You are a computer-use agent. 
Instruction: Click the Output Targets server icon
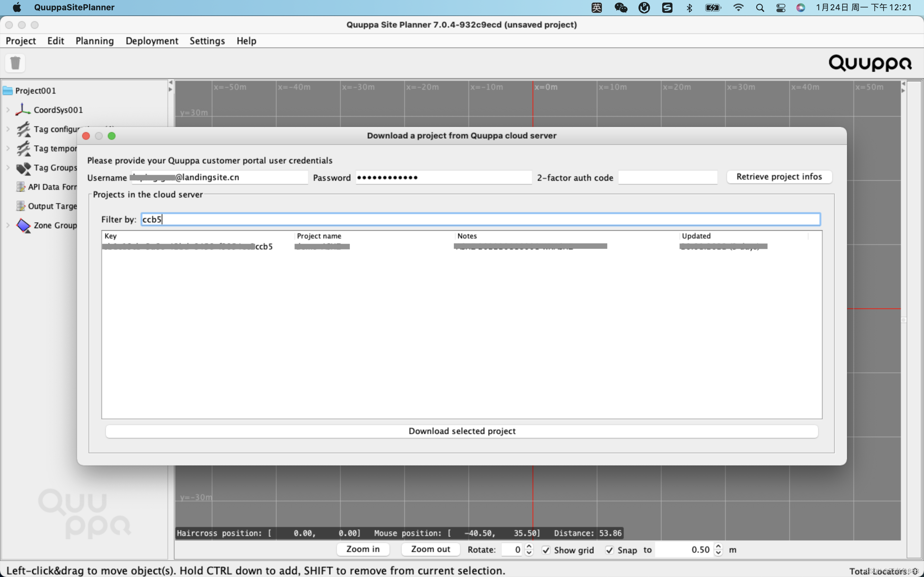21,206
